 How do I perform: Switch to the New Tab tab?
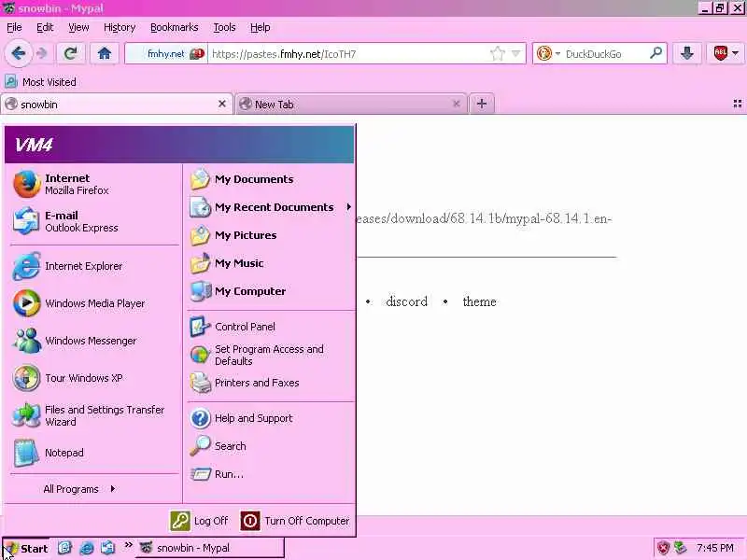tap(350, 105)
